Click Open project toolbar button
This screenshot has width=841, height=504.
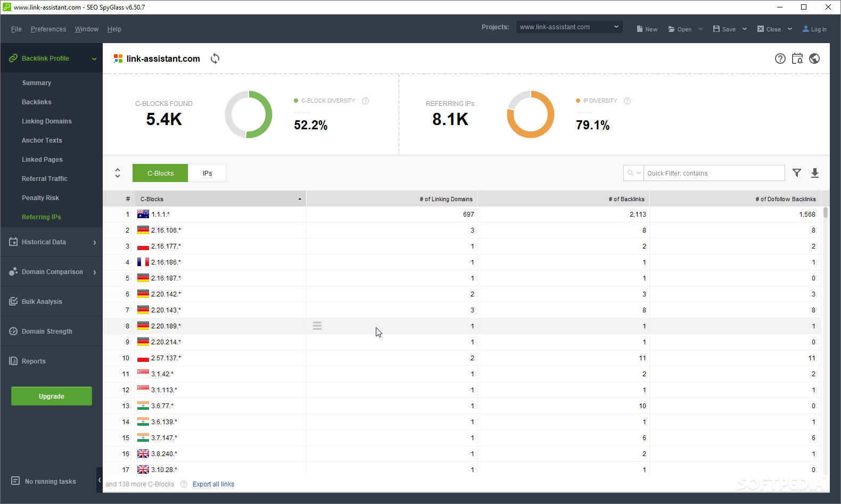tap(680, 29)
